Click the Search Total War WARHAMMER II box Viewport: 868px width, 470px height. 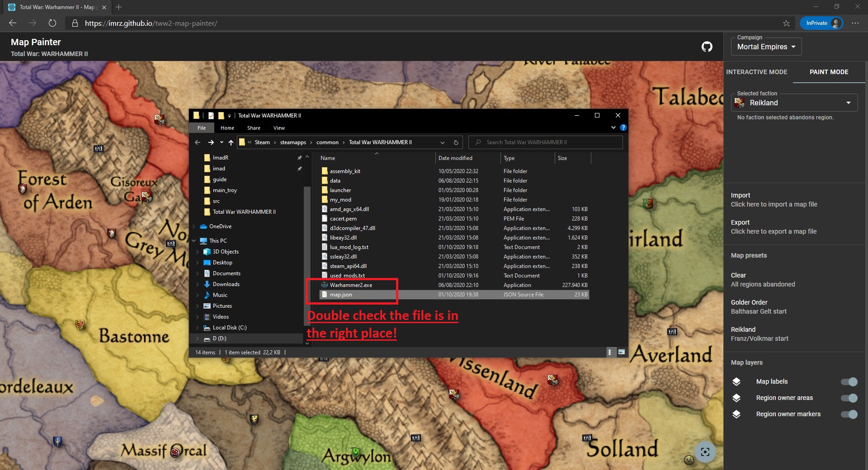pyautogui.click(x=546, y=142)
